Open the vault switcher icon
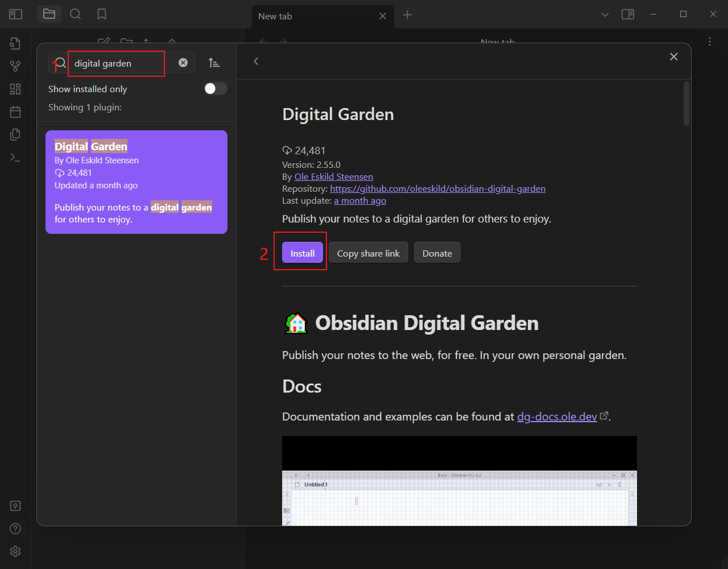 pyautogui.click(x=15, y=505)
